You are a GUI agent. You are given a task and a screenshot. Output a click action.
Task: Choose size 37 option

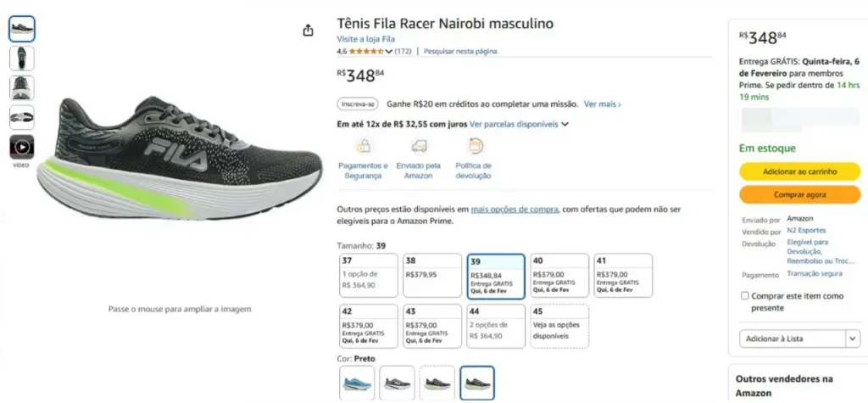tap(369, 276)
